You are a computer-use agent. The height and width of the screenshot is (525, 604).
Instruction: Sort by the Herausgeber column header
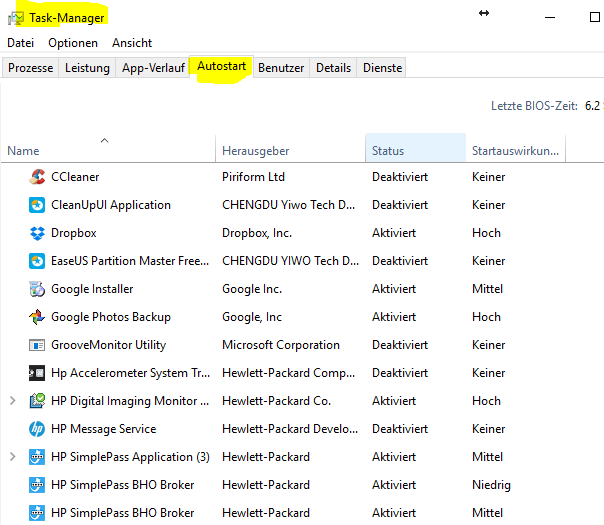tap(290, 148)
